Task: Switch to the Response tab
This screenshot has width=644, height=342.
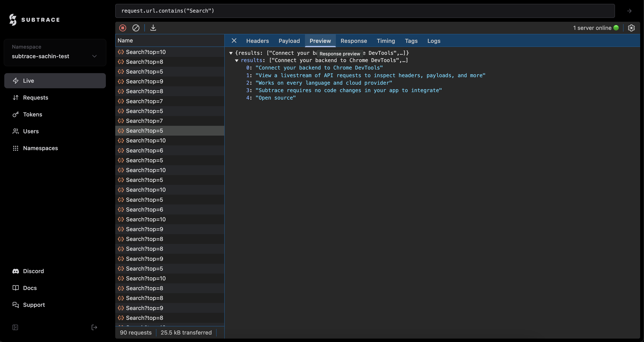Action: click(354, 41)
